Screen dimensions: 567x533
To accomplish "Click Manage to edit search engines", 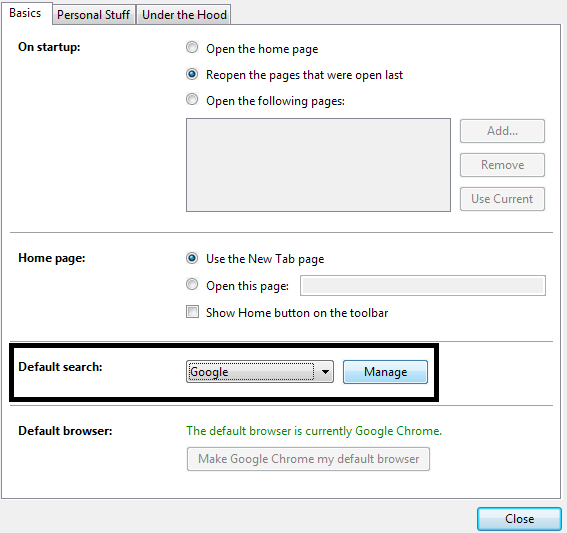I will pos(385,372).
